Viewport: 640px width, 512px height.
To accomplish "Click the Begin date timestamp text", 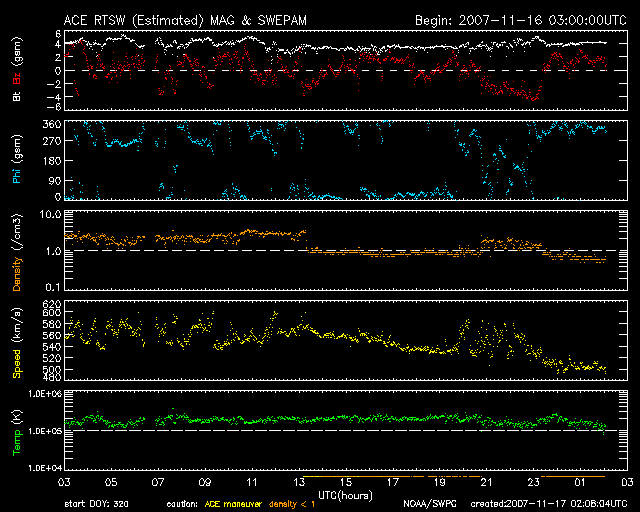I will pyautogui.click(x=522, y=20).
